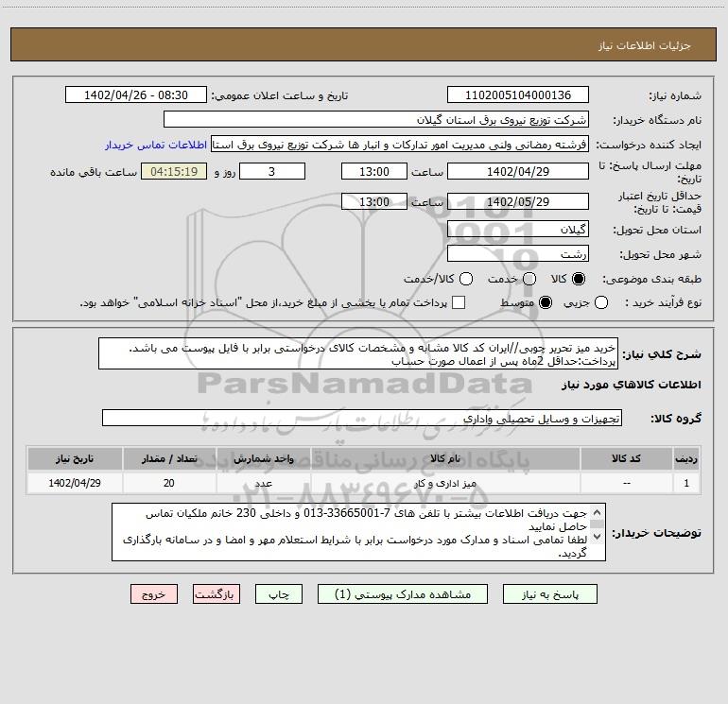The width and height of the screenshot is (728, 704).
Task: Click the اطلاعات کالاهای مورد نیاز heading
Action: 631,385
